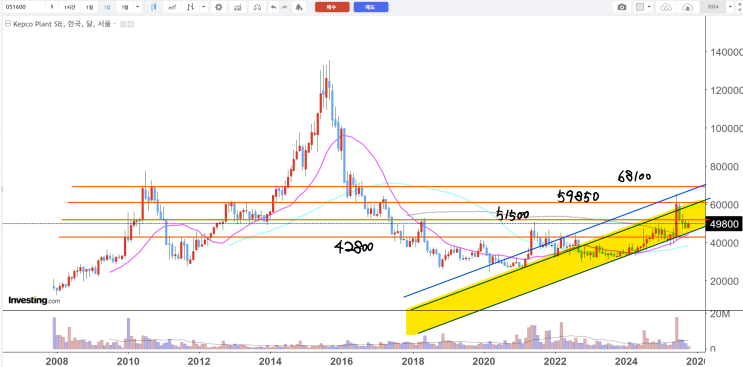Image resolution: width=743 pixels, height=367 pixels.
Task: Click the compare symbols balance-scale icon
Action: point(257,7)
